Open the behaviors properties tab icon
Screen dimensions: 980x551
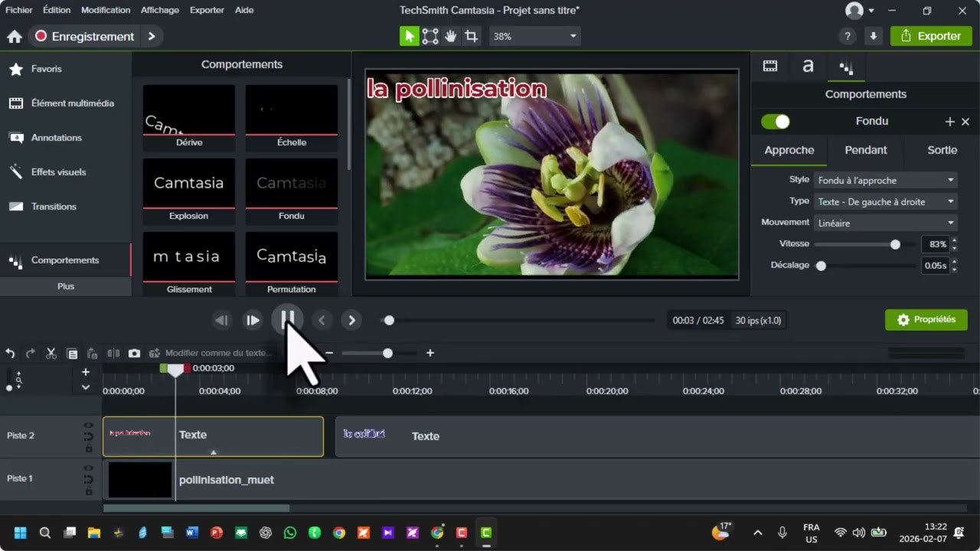846,67
